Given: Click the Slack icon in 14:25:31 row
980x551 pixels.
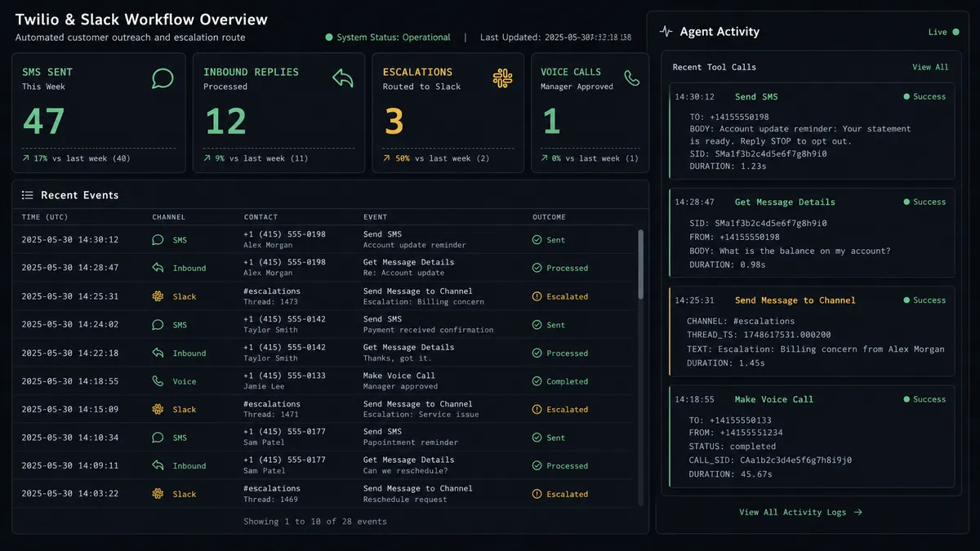Looking at the screenshot, I should point(158,296).
